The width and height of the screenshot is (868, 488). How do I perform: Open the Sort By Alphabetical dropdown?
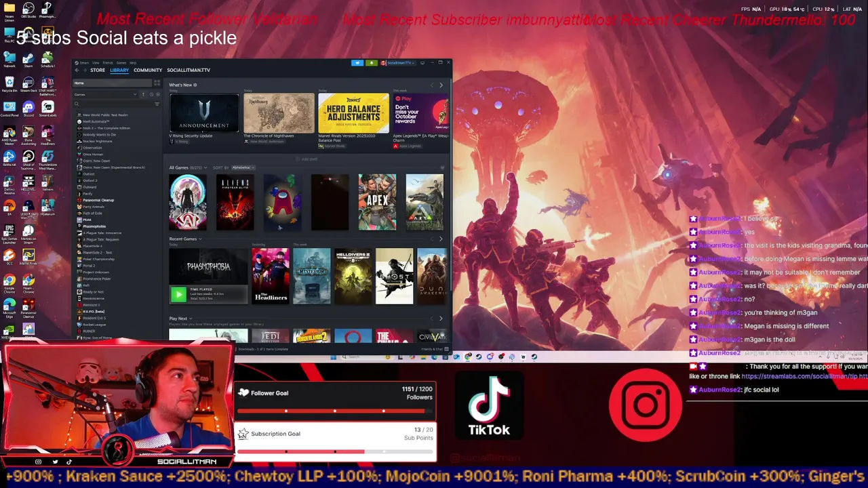[242, 167]
